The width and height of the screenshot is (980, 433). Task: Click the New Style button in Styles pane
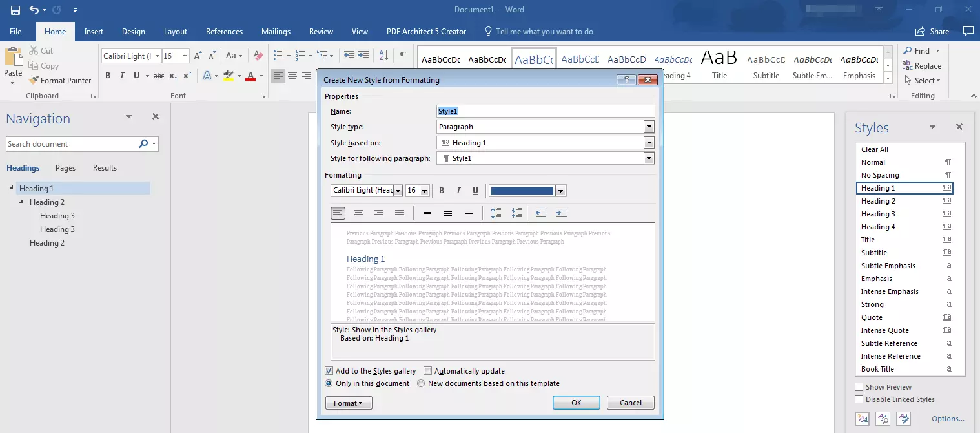point(863,419)
